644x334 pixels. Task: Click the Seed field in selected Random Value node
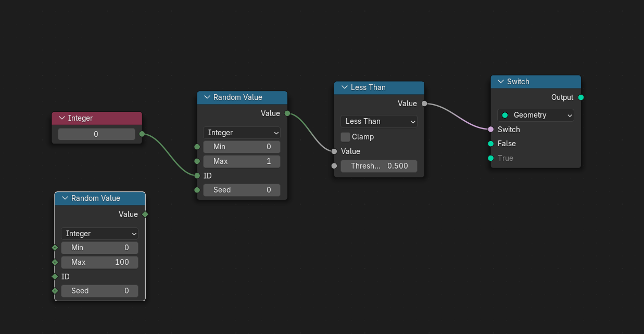pos(99,291)
